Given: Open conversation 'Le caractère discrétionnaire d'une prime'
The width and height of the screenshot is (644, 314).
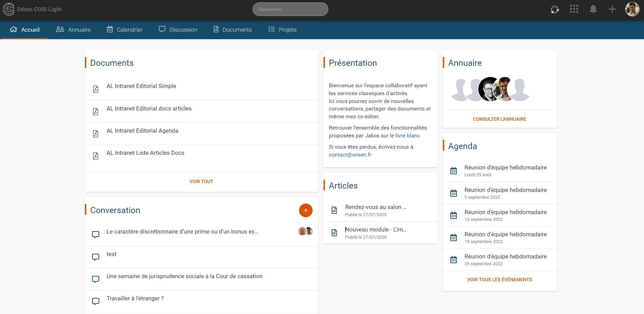Looking at the screenshot, I should pyautogui.click(x=182, y=231).
